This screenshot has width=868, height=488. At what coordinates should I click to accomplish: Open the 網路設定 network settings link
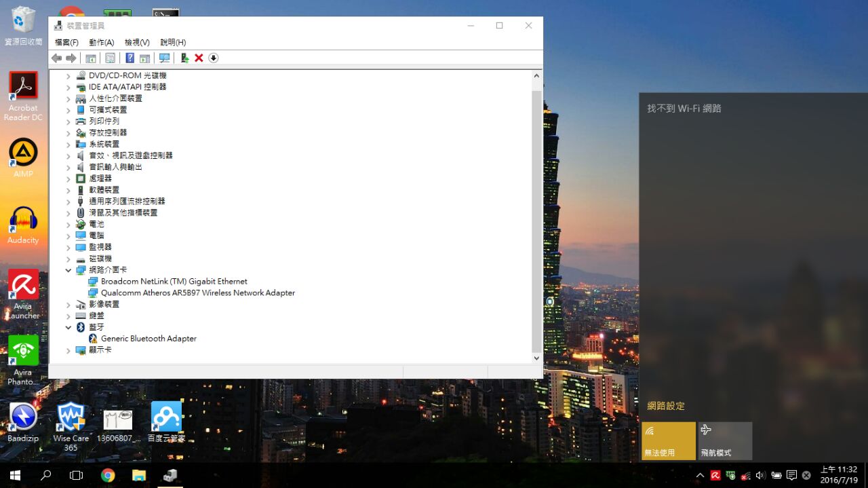(666, 406)
